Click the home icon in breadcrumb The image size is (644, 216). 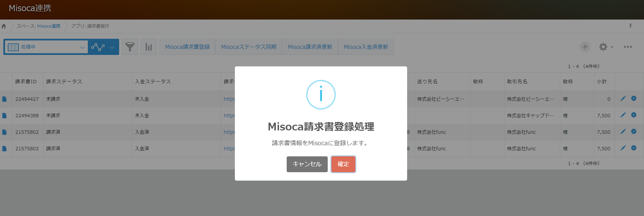pos(4,26)
